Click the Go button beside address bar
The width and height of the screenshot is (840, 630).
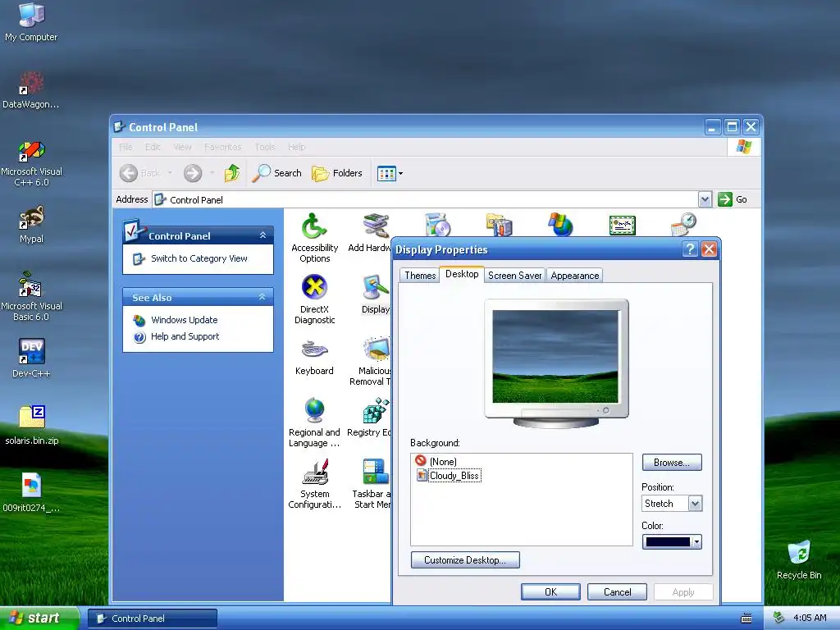(733, 199)
